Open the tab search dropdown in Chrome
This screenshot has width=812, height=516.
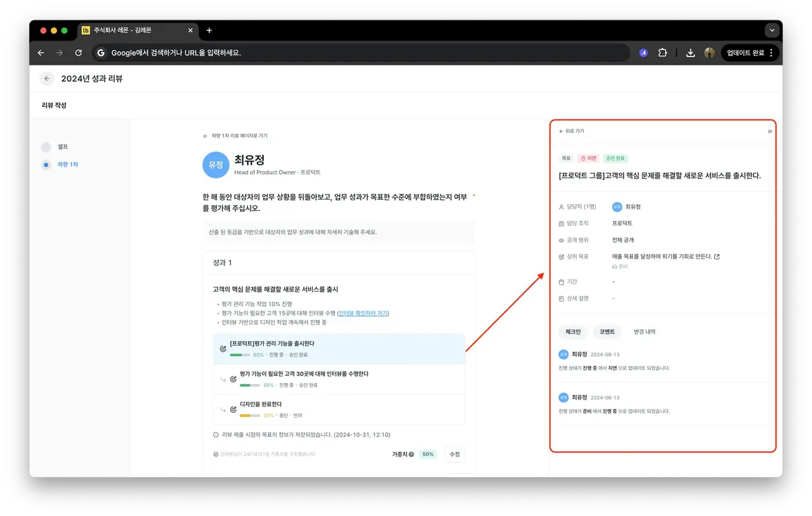(771, 30)
